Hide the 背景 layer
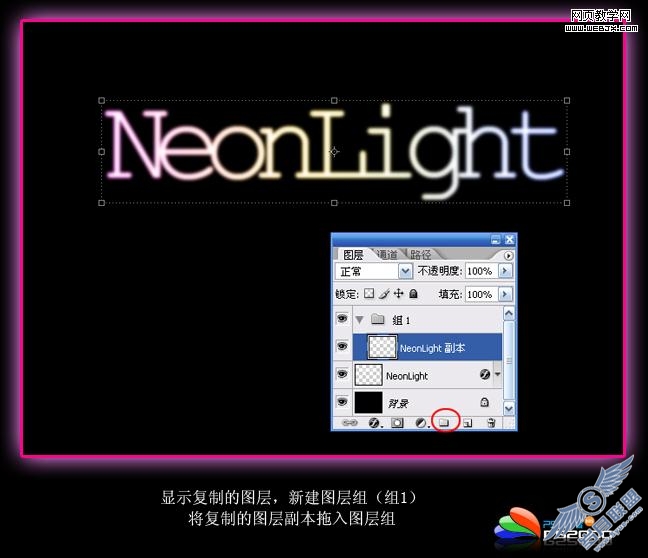The height and width of the screenshot is (558, 648). coord(342,401)
